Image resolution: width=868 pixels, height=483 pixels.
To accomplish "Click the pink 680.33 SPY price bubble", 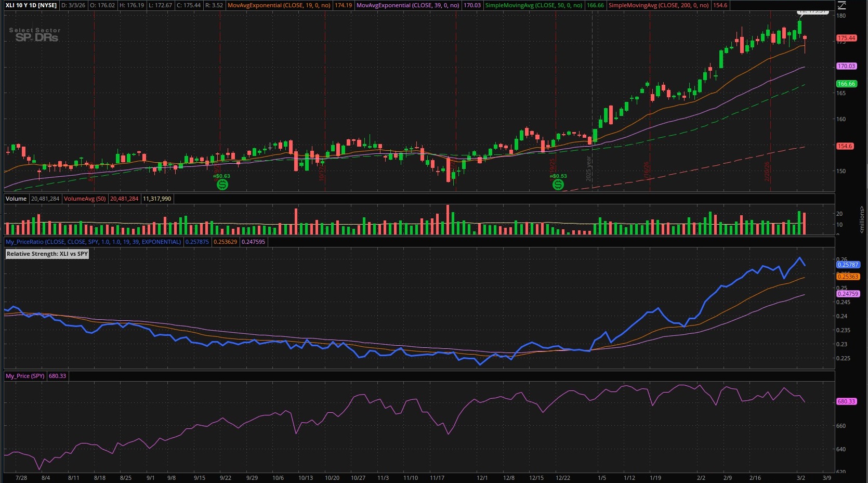I will pyautogui.click(x=846, y=401).
